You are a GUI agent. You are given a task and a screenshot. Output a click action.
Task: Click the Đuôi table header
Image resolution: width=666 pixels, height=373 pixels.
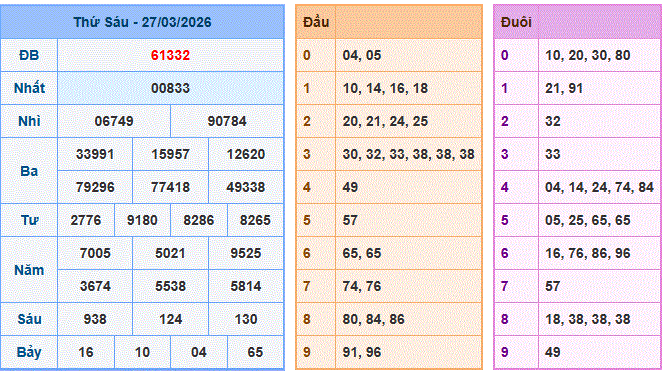coord(516,22)
